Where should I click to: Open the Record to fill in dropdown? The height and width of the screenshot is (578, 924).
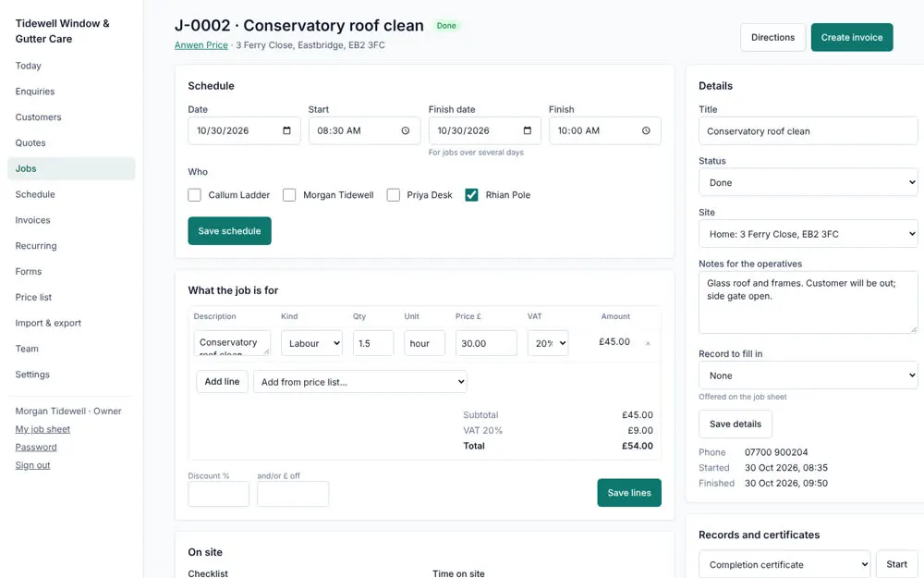pyautogui.click(x=808, y=375)
